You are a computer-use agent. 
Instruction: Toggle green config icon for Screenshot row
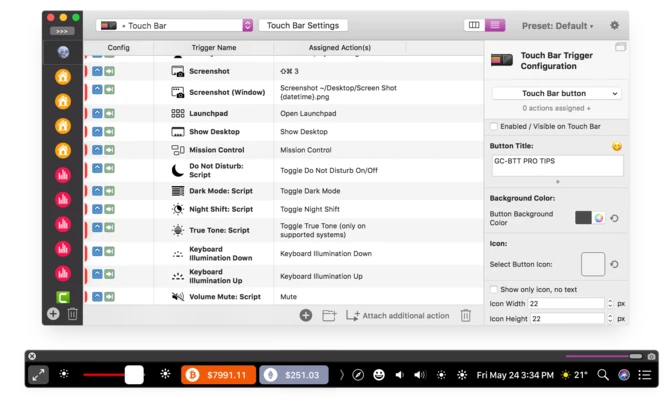click(x=109, y=71)
